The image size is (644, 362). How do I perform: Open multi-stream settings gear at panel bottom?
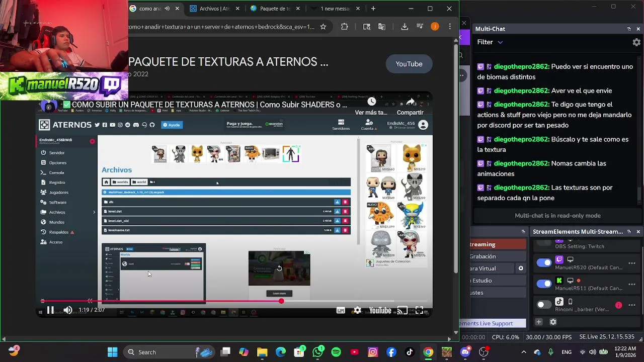(553, 322)
